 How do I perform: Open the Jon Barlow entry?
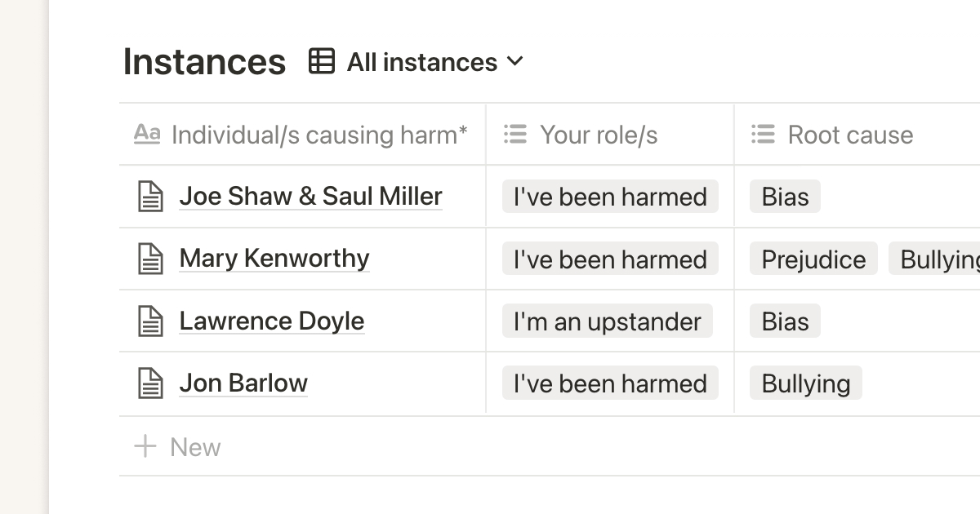(x=243, y=383)
